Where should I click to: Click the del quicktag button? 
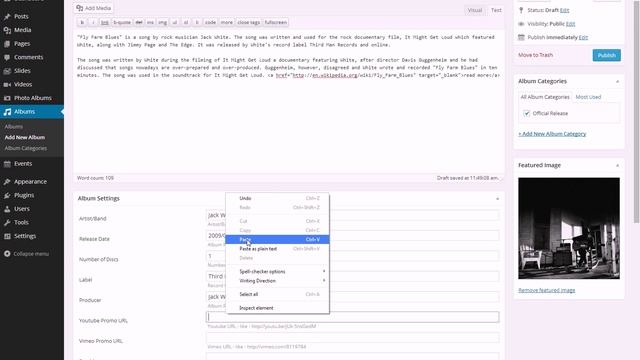[x=139, y=22]
